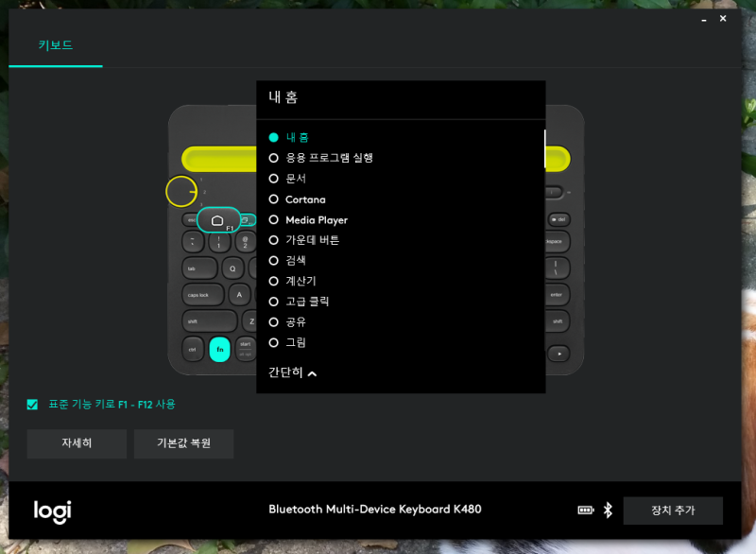
Task: Click the tab key on keyboard image
Action: tap(199, 268)
